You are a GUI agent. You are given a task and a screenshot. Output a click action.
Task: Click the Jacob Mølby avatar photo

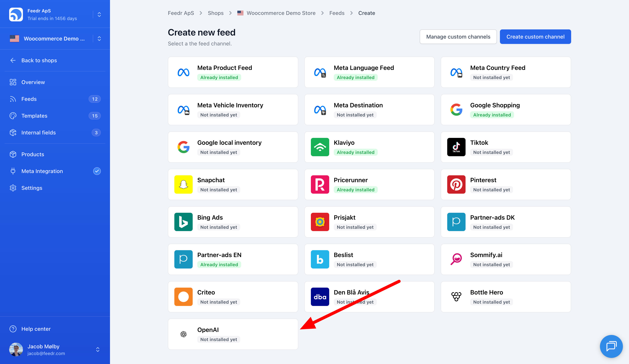click(x=16, y=349)
